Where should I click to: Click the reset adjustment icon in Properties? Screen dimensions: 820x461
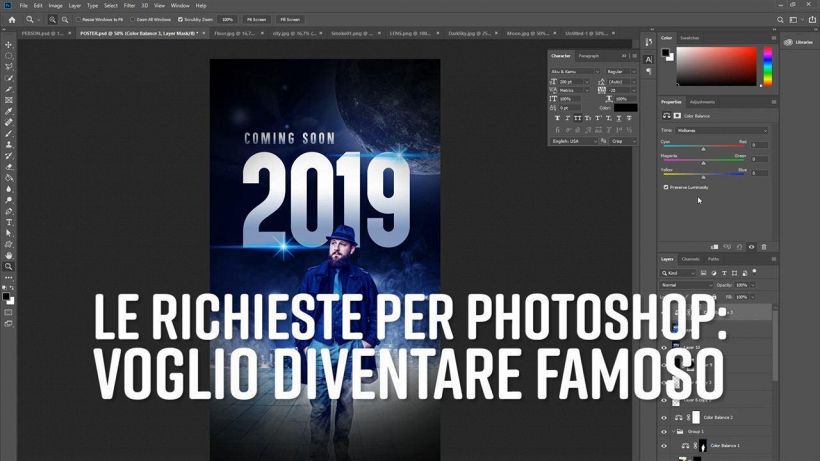(x=739, y=247)
